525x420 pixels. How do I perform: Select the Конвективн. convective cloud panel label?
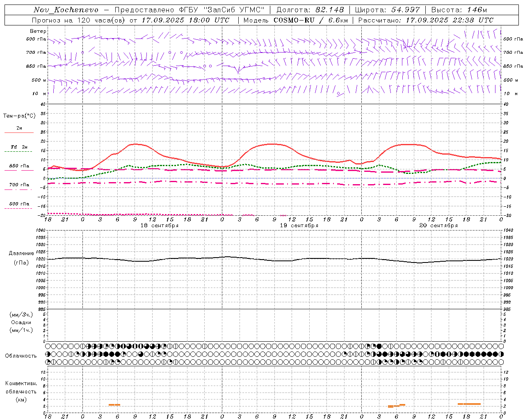point(21,383)
